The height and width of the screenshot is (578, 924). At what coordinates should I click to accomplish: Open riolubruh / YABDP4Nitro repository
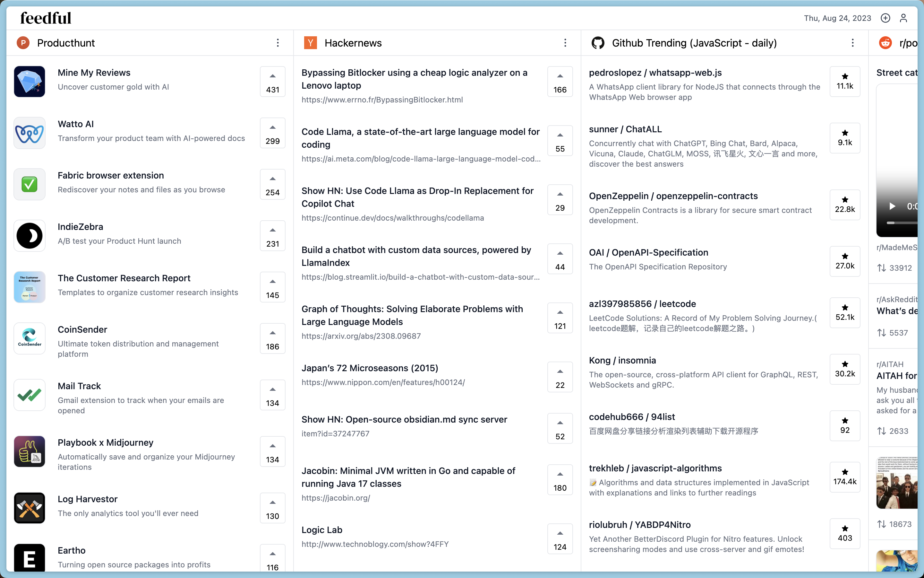639,525
